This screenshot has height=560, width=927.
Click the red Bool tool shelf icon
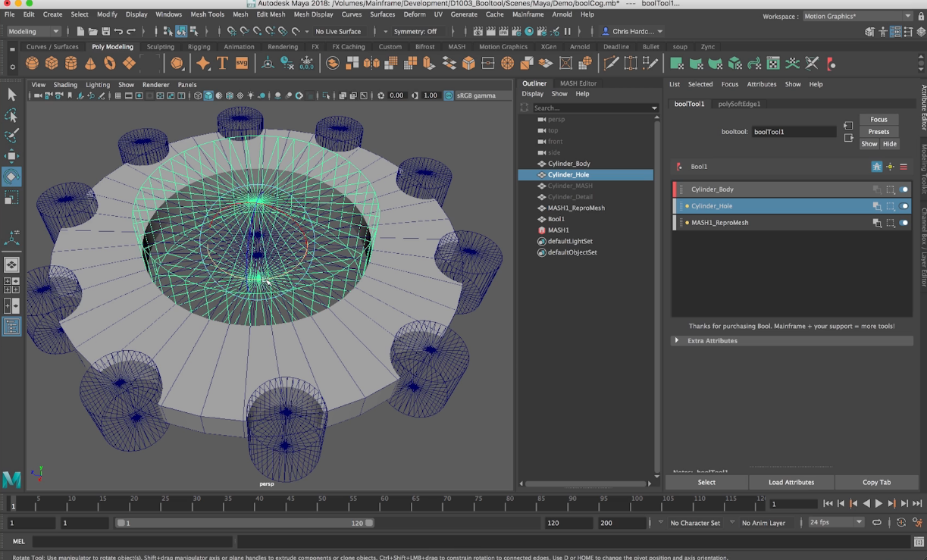click(831, 64)
